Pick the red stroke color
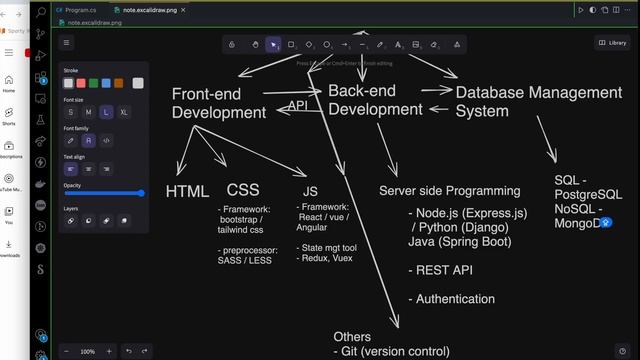The image size is (640, 360). coord(81,83)
